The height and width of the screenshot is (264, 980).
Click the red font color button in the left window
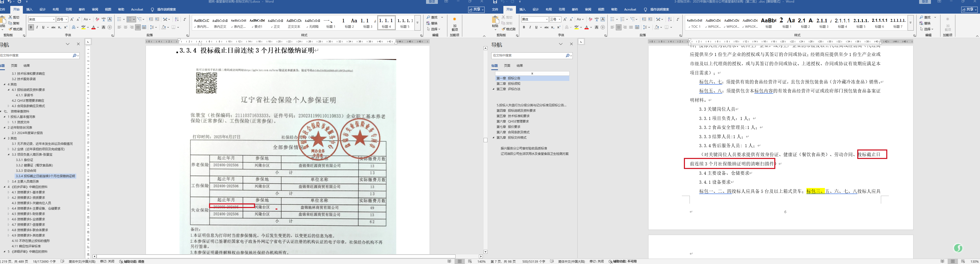(x=93, y=27)
